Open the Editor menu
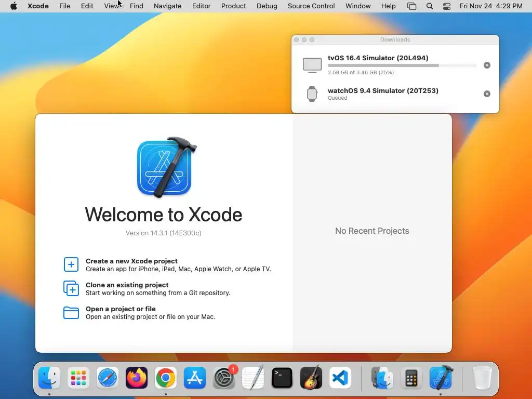This screenshot has width=532, height=399. [201, 6]
